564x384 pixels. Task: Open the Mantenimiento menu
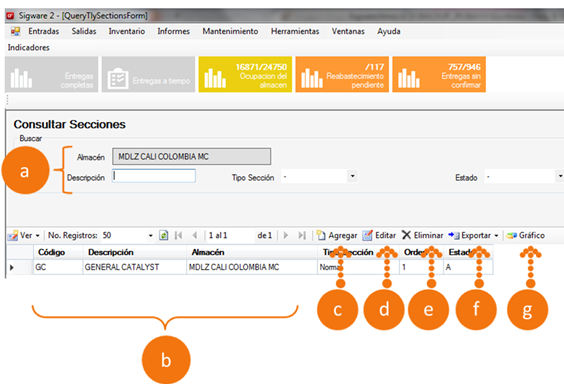pyautogui.click(x=230, y=31)
